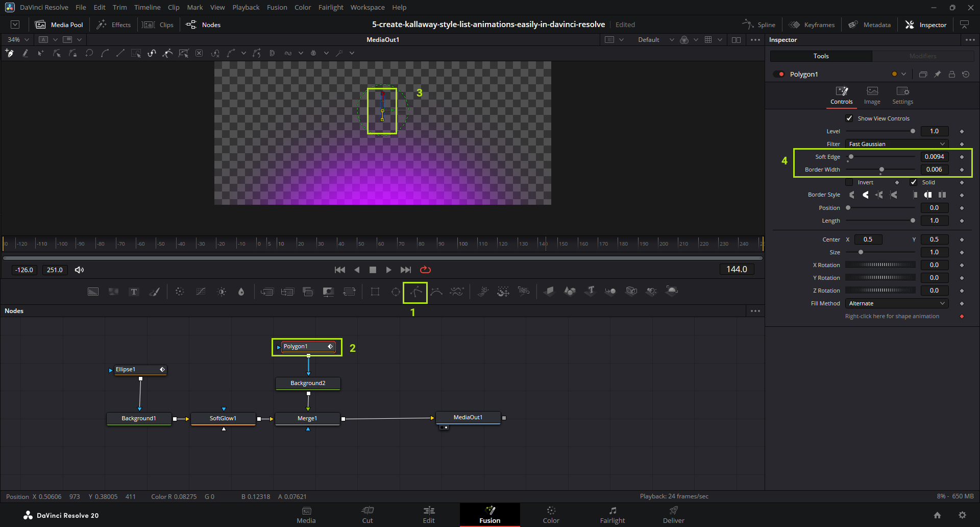Screen dimensions: 980x527
Task: Mute audio with the speaker icon
Action: [x=79, y=270]
